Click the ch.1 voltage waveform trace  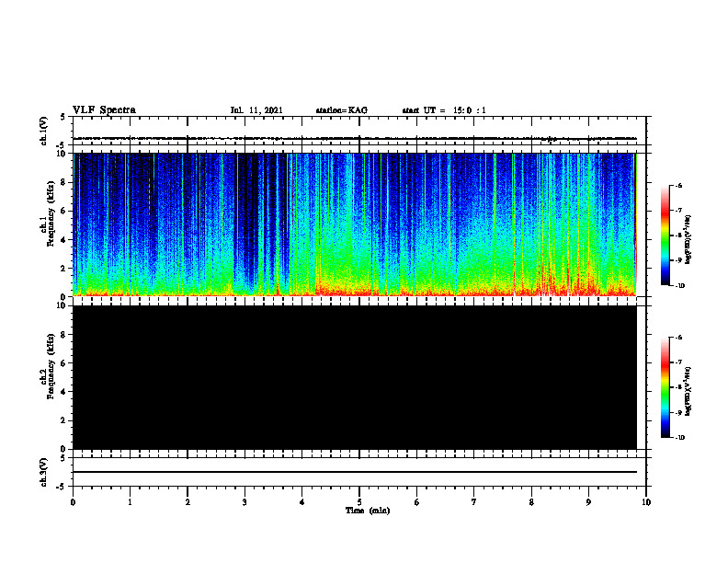(355, 138)
